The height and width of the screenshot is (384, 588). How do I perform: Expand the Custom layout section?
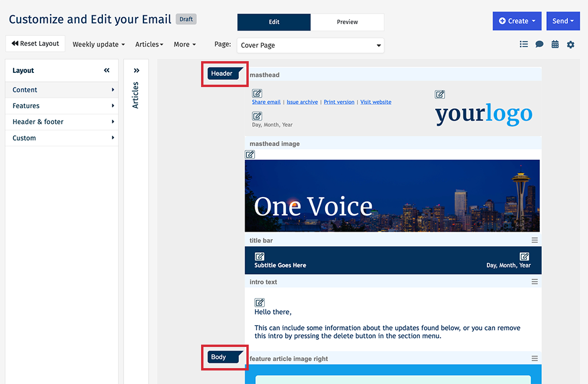(62, 138)
